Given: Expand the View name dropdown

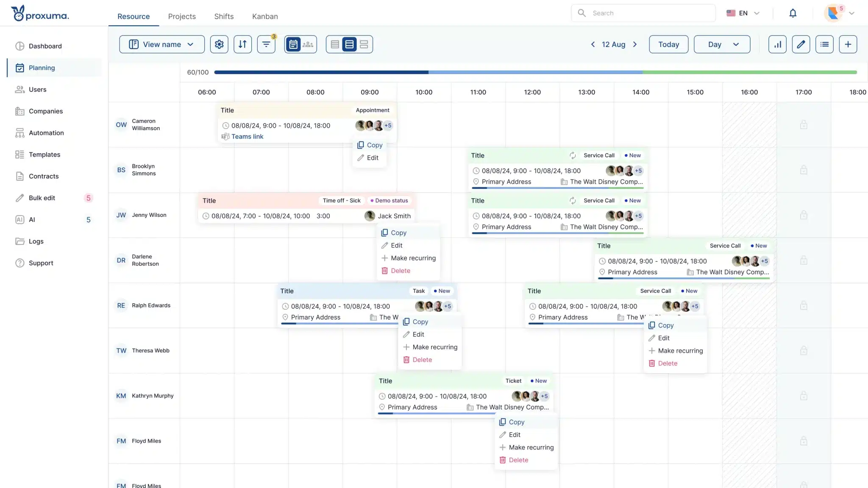Looking at the screenshot, I should pyautogui.click(x=162, y=44).
